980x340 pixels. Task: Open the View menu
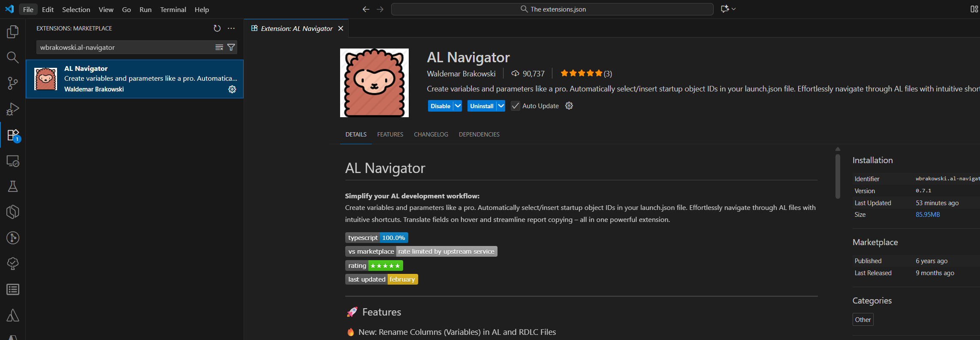(x=106, y=9)
